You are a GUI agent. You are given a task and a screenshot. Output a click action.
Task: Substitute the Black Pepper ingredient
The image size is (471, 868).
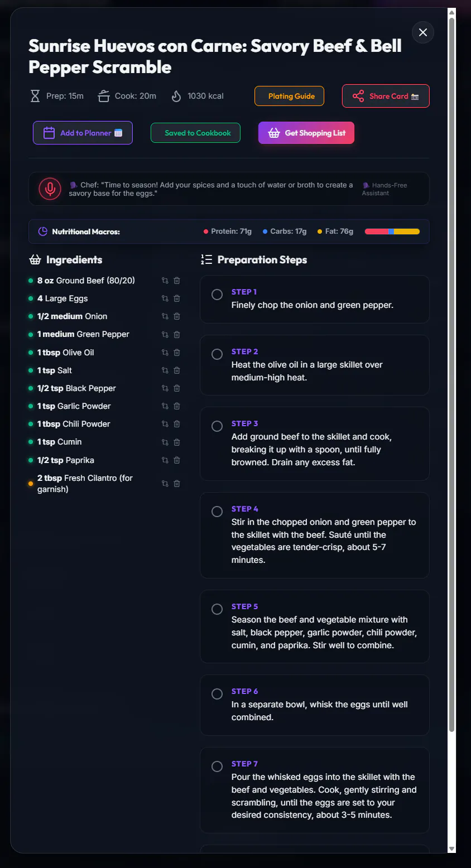[x=165, y=388]
